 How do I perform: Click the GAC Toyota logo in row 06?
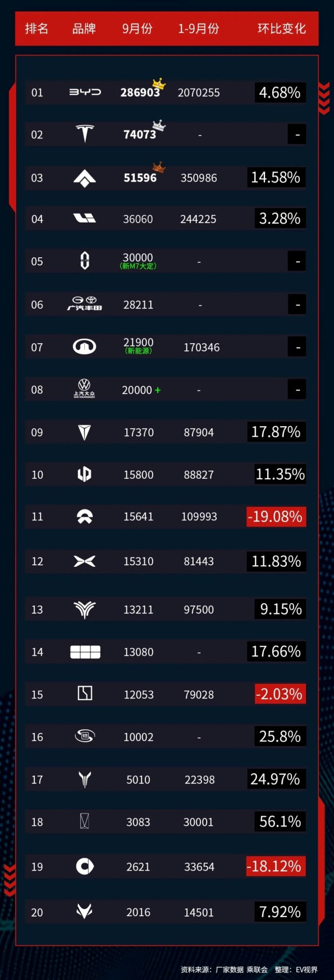(x=85, y=304)
